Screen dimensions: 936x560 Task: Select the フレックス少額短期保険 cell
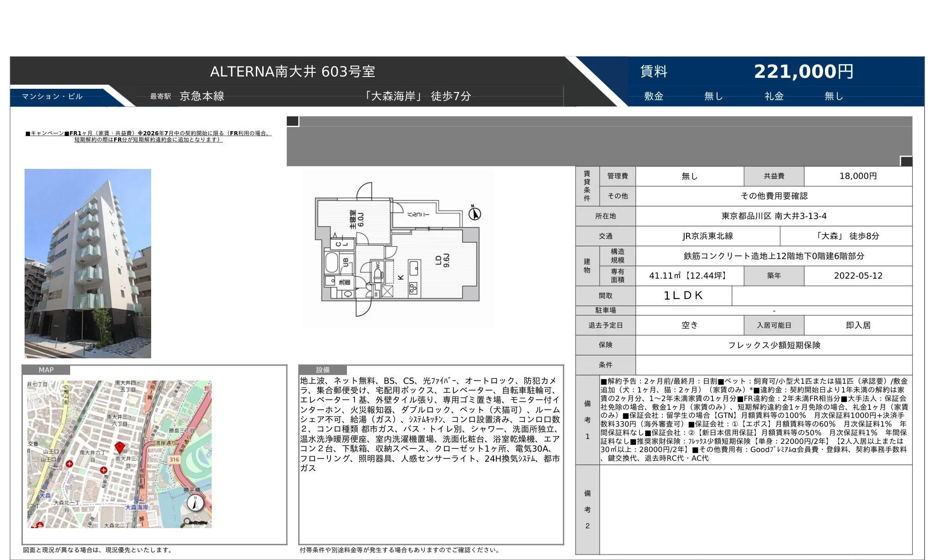pos(774,345)
